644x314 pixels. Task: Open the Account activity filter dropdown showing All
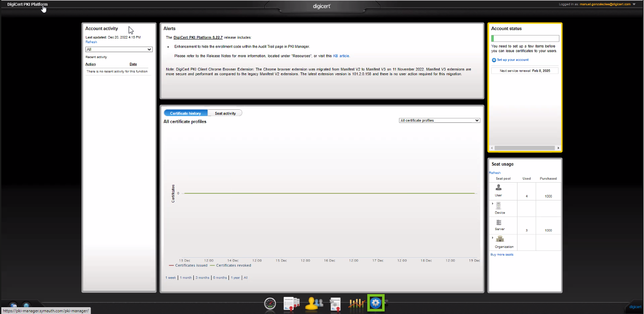tap(119, 50)
